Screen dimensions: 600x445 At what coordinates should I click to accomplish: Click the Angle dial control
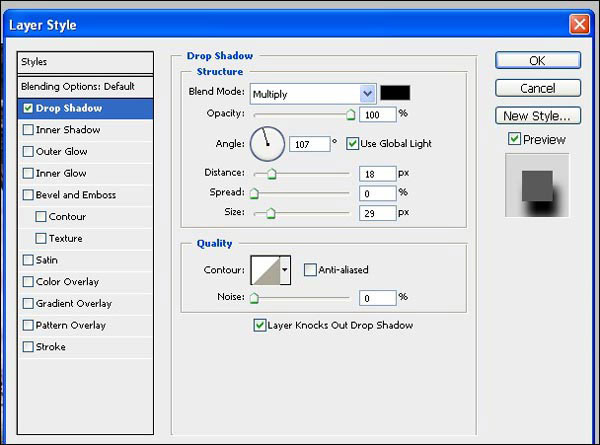267,144
